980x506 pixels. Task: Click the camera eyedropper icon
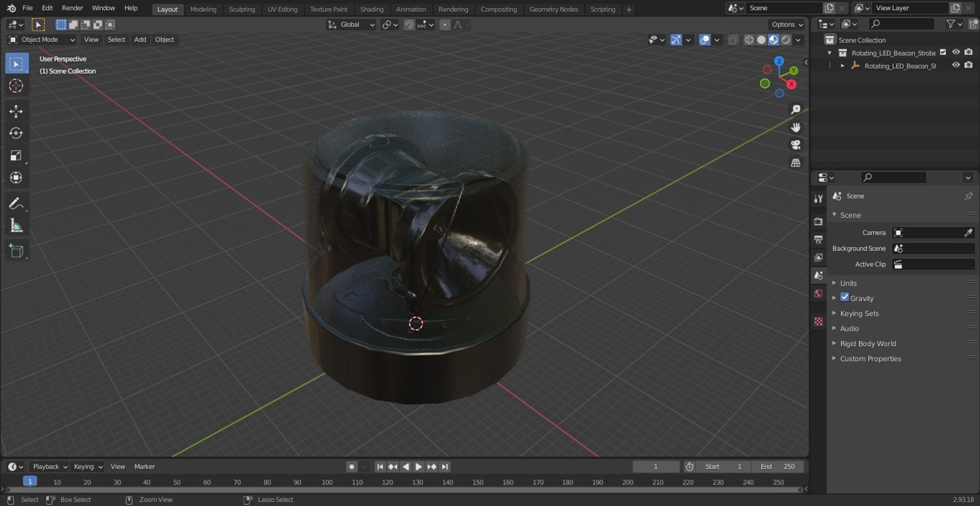click(x=968, y=233)
